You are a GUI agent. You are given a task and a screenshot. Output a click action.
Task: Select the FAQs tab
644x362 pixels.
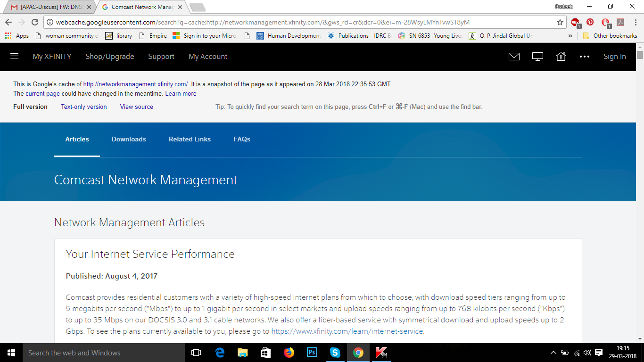242,139
